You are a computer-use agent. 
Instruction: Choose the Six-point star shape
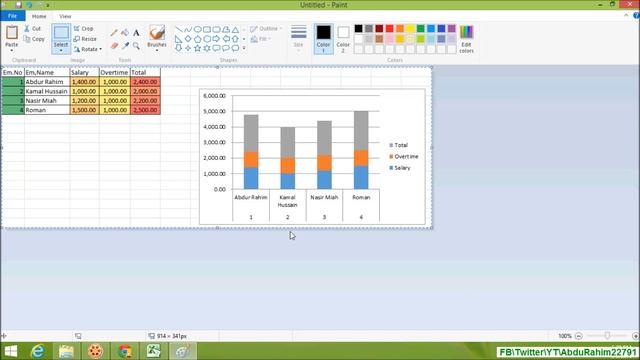(x=207, y=48)
